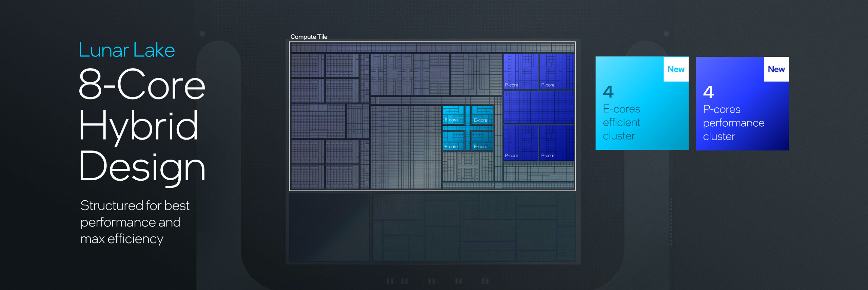Click the 8-Core Hybrid Design title

[x=142, y=125]
